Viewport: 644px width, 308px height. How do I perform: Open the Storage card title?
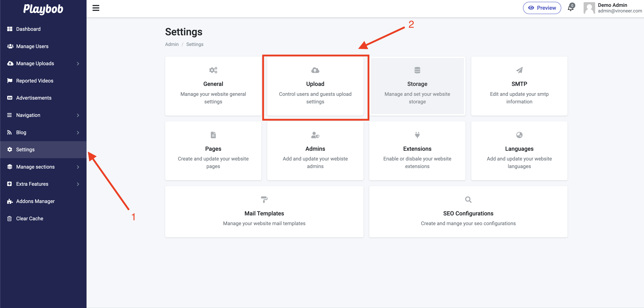[417, 84]
